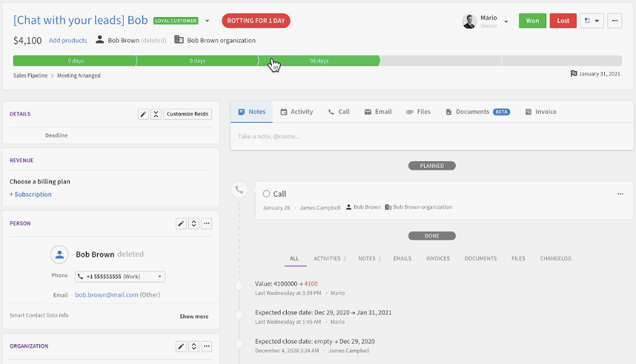Filter history by DOCUMENTS
Screen dimensions: 636x364
[480, 259]
